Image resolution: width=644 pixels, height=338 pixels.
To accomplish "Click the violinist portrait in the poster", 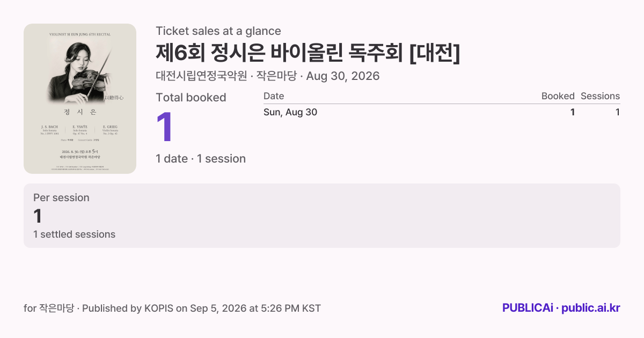I will point(80,72).
